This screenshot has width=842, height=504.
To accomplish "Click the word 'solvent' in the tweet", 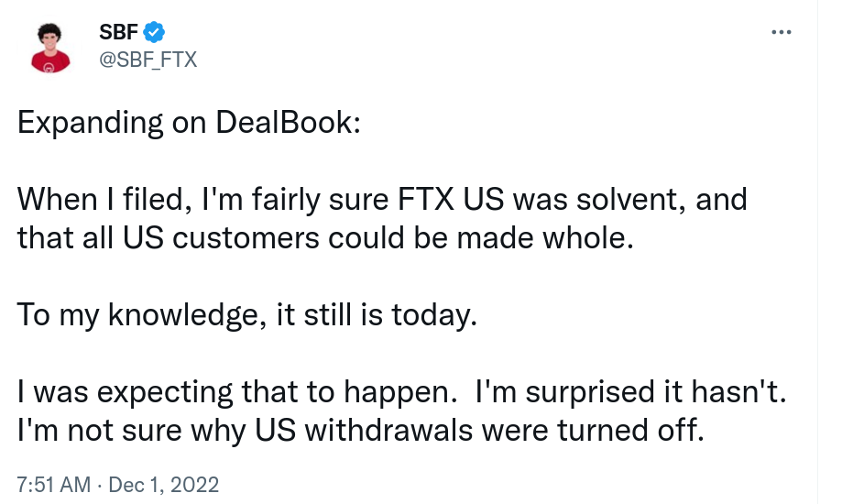I will tap(629, 200).
